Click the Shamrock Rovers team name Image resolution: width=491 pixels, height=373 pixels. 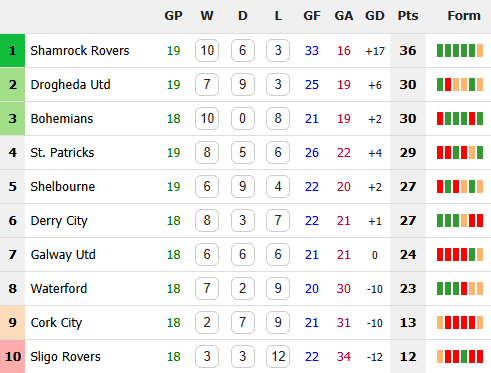80,51
